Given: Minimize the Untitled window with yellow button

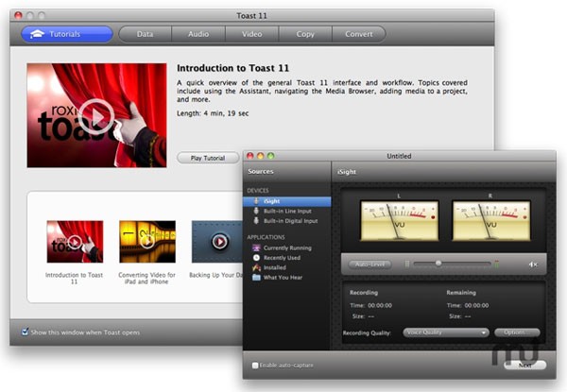Looking at the screenshot, I should (x=261, y=156).
